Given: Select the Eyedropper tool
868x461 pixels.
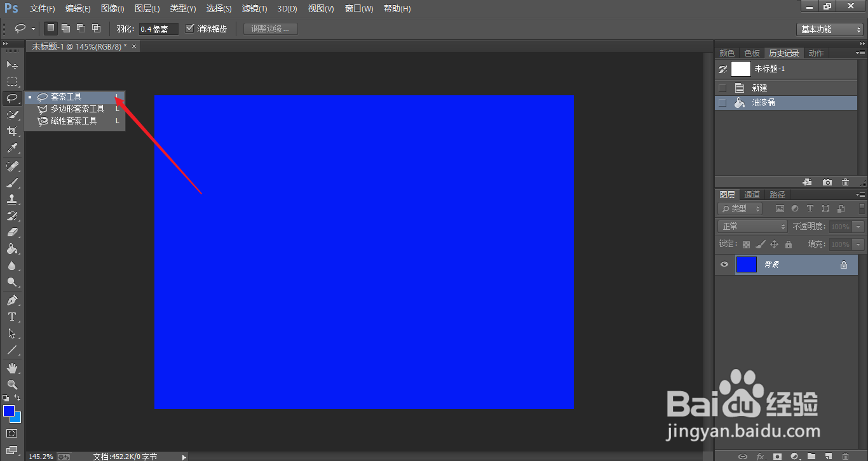Looking at the screenshot, I should click(x=12, y=149).
